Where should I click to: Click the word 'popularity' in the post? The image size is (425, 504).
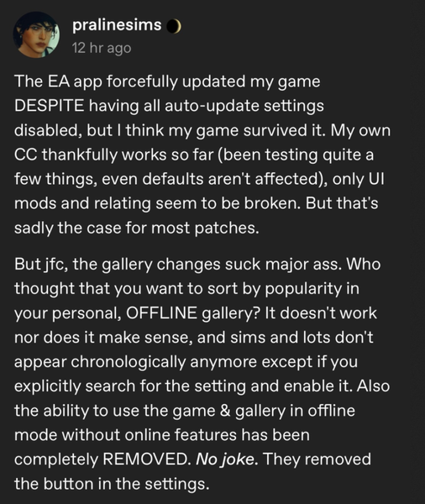tap(303, 289)
